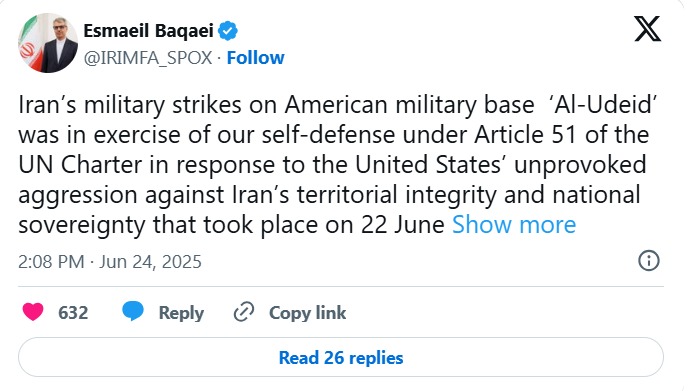Screen dimensions: 697x391
Task: Click the tweet body text paragraph
Action: [338, 165]
